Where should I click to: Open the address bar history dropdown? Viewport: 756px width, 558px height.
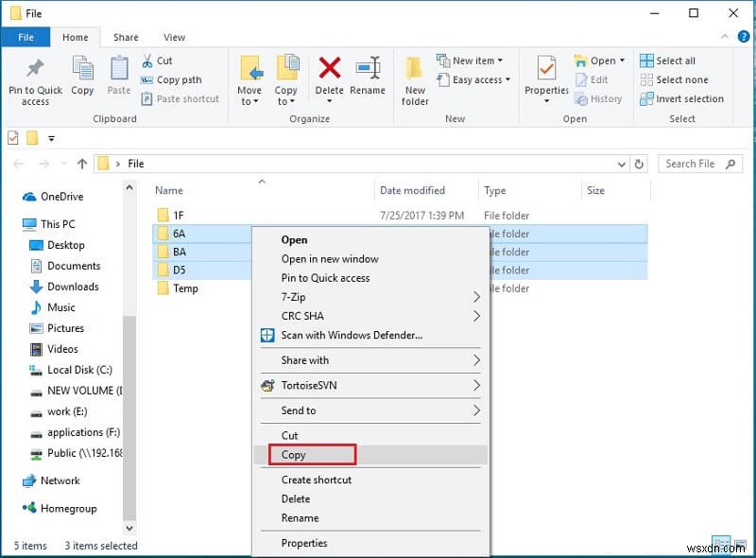pos(621,163)
